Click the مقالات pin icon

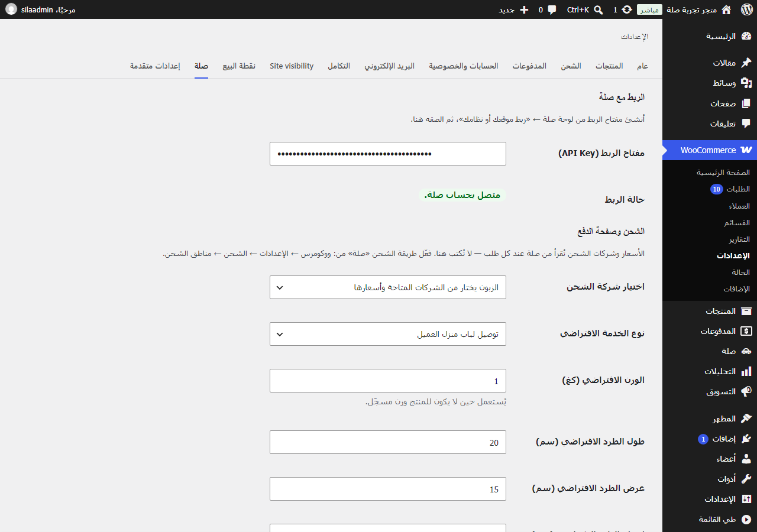coord(746,63)
